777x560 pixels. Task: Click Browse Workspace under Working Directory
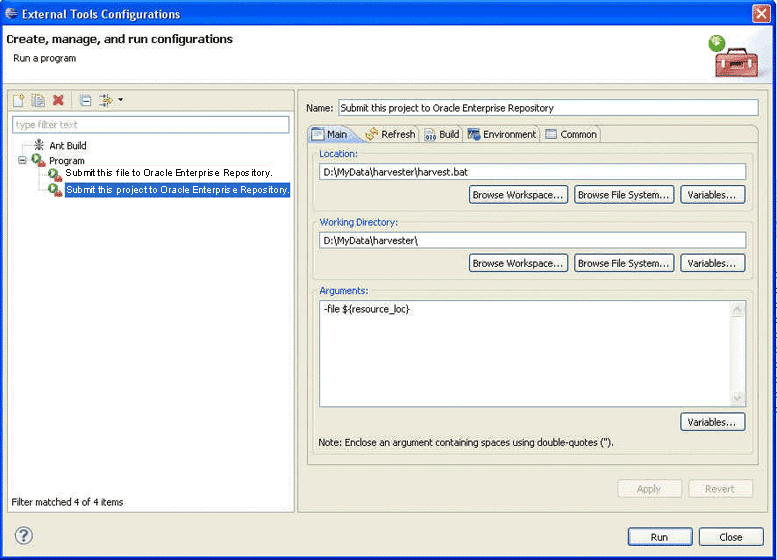(518, 263)
